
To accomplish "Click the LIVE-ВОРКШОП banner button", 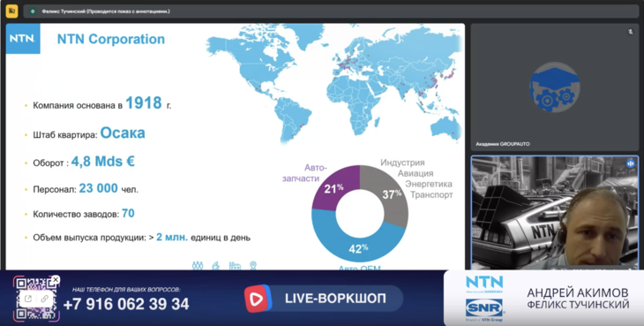I will [x=324, y=299].
